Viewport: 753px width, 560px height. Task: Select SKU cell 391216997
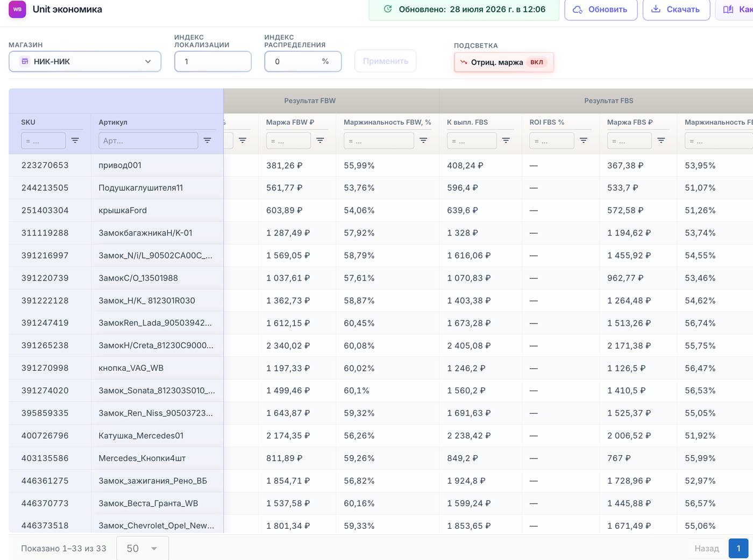point(45,256)
